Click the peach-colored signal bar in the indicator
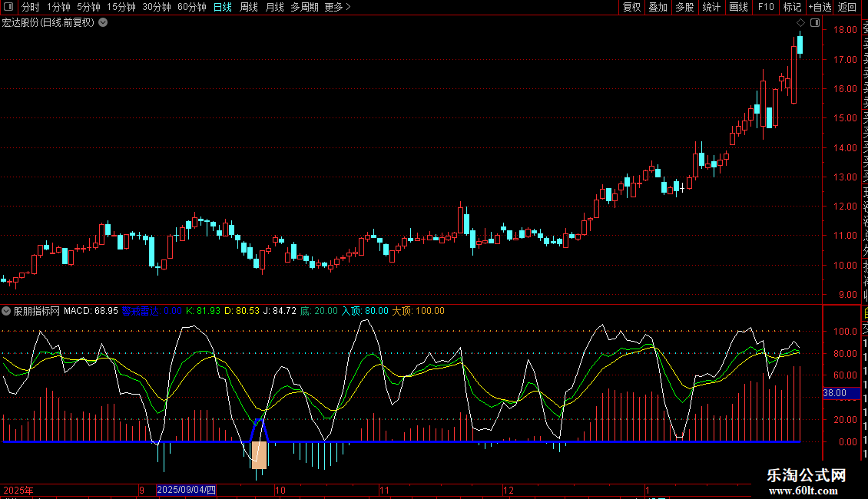868x499 pixels. coord(259,454)
